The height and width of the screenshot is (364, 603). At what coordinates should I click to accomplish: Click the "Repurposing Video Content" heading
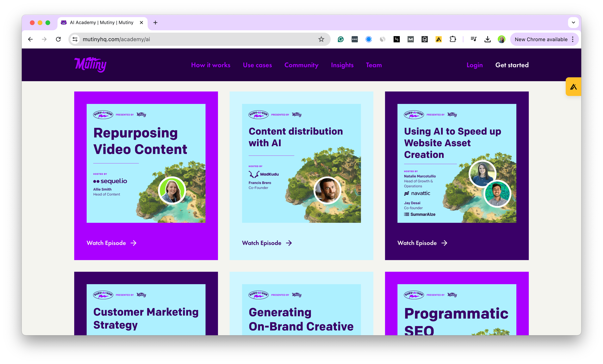140,141
